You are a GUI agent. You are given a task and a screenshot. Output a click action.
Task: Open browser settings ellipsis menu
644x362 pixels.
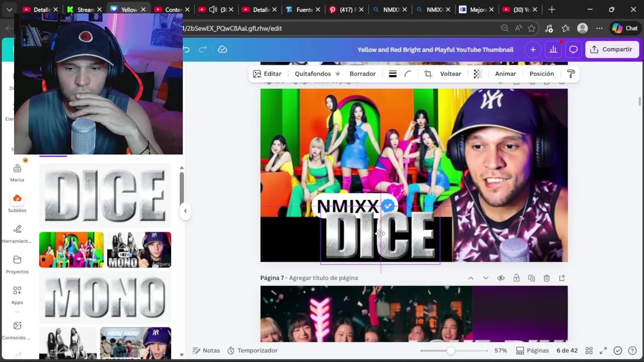tap(599, 29)
